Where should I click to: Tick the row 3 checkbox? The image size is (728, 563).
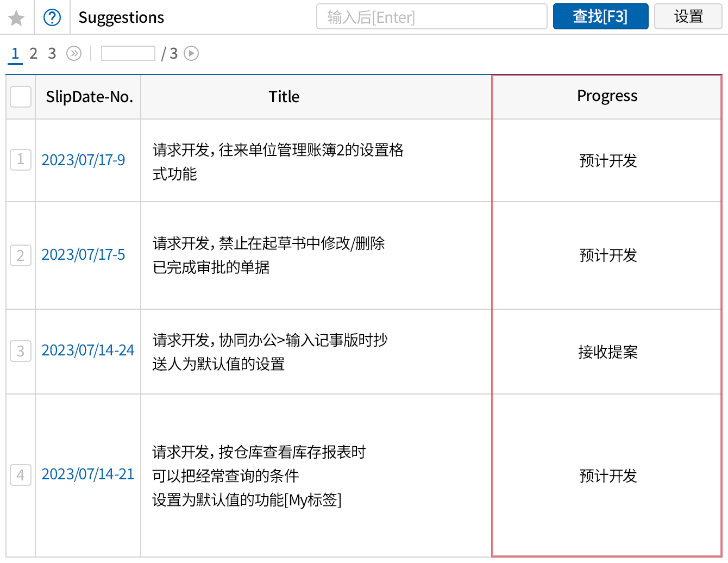(21, 351)
